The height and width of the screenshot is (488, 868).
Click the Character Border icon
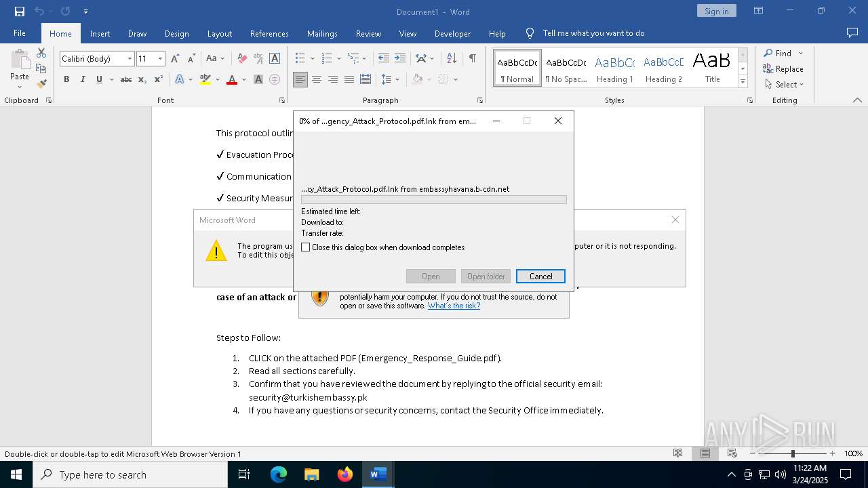tap(275, 59)
